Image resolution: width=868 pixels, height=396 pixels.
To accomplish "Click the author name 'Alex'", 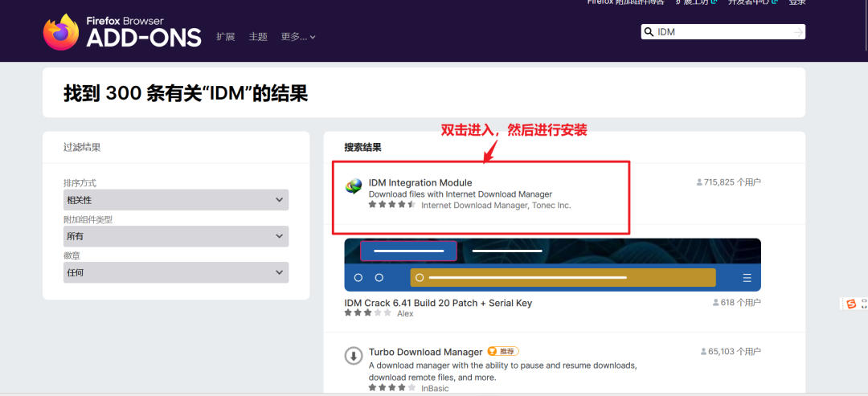I will pyautogui.click(x=405, y=313).
